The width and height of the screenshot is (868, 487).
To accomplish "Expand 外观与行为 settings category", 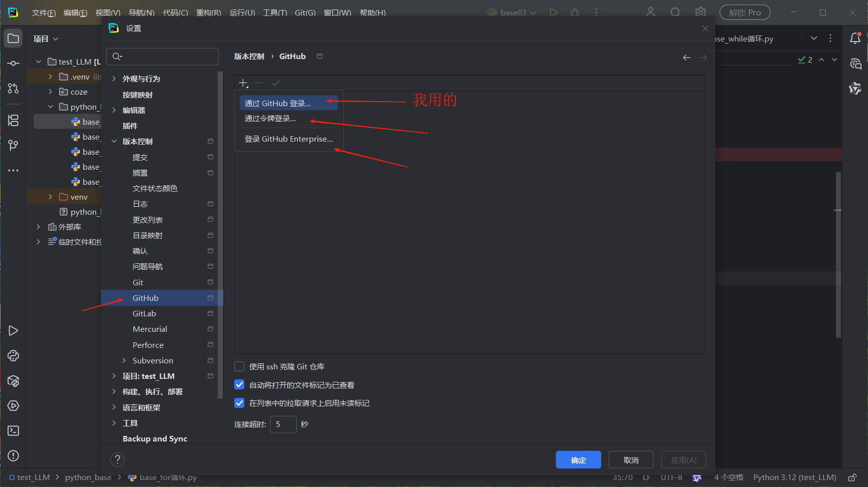I will tap(114, 79).
